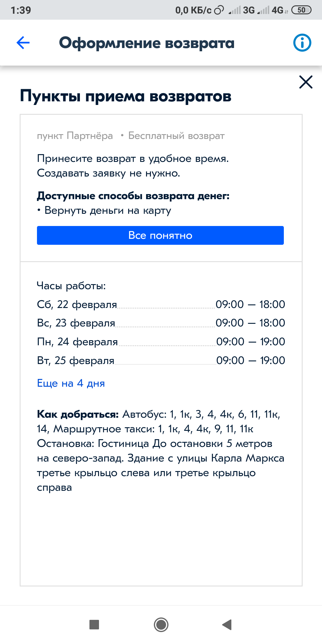Tap Android recent apps square button
The width and height of the screenshot is (322, 644).
94,624
